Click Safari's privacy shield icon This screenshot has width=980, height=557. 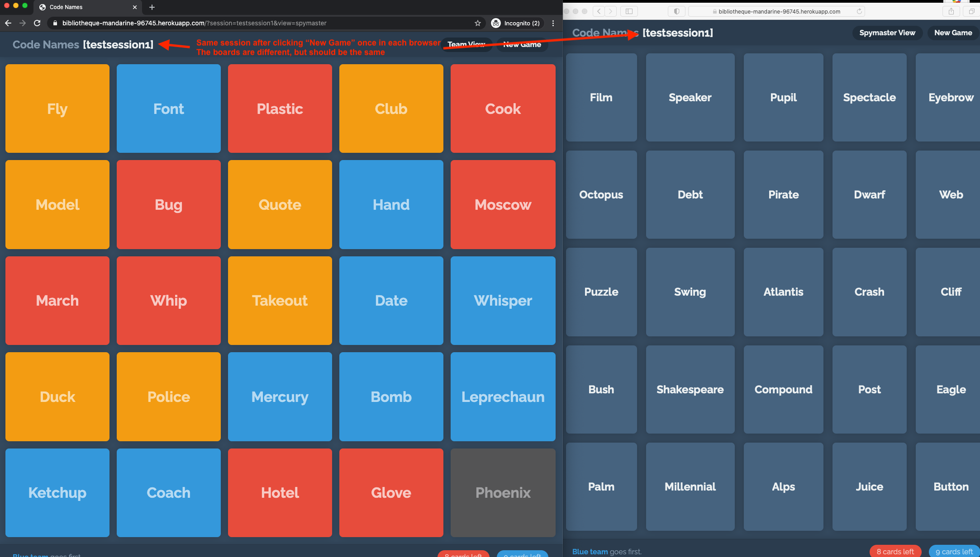pyautogui.click(x=676, y=11)
